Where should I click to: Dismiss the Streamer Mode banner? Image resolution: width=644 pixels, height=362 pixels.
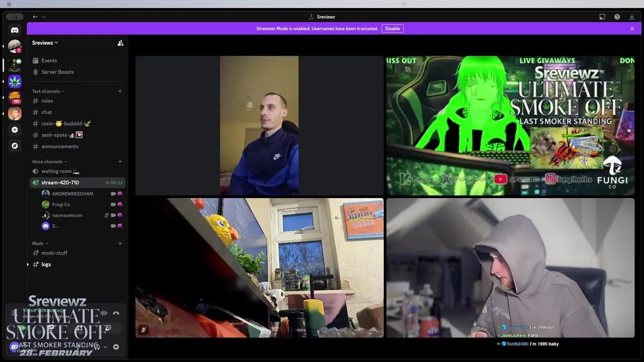632,29
